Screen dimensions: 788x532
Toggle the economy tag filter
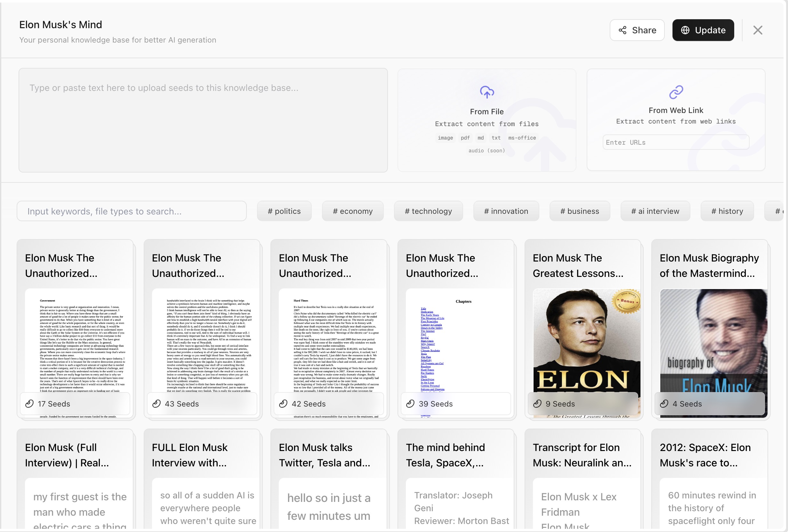[352, 211]
